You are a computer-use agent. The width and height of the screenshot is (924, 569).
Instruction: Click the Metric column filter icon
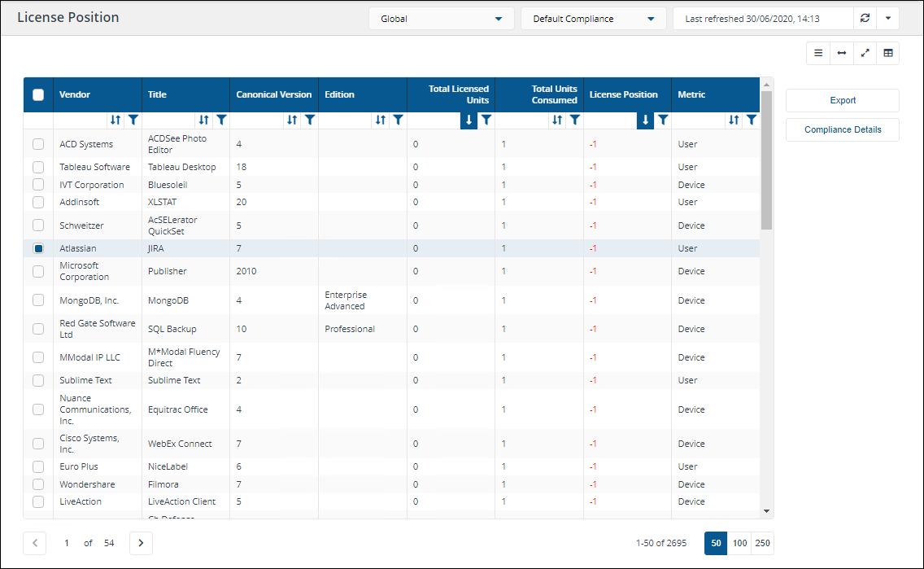pyautogui.click(x=752, y=120)
